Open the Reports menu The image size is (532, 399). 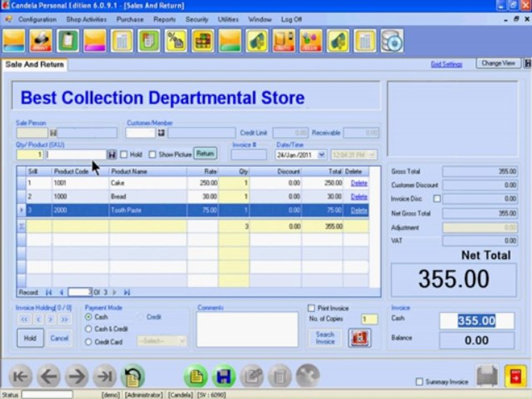(x=165, y=19)
